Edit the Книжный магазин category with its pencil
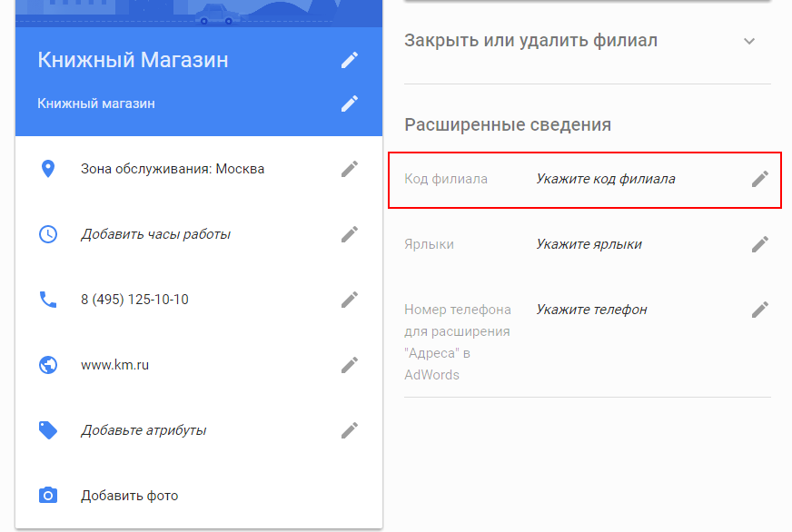 350,103
